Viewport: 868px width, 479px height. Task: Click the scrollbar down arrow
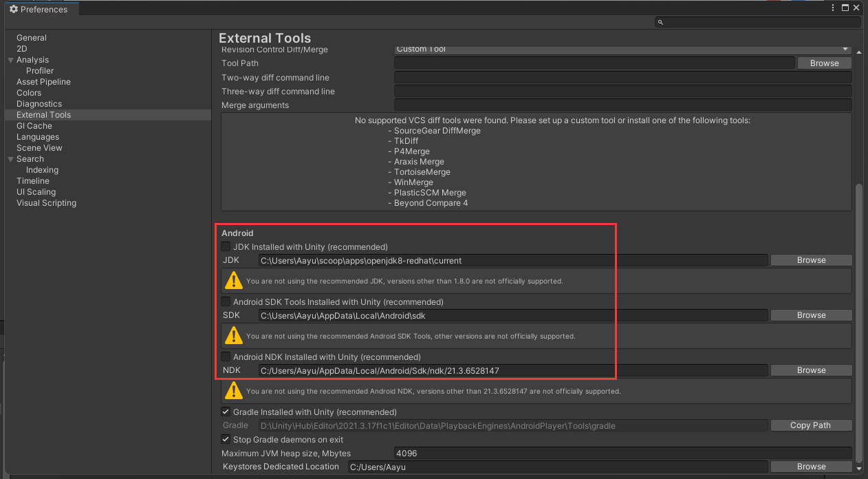[858, 469]
